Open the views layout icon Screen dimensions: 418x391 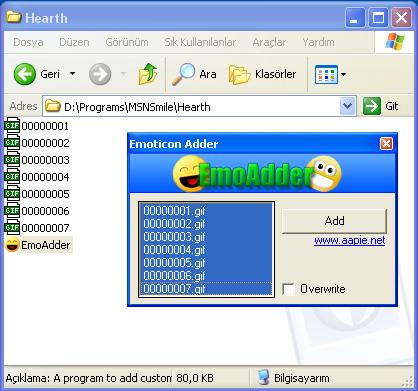[326, 74]
